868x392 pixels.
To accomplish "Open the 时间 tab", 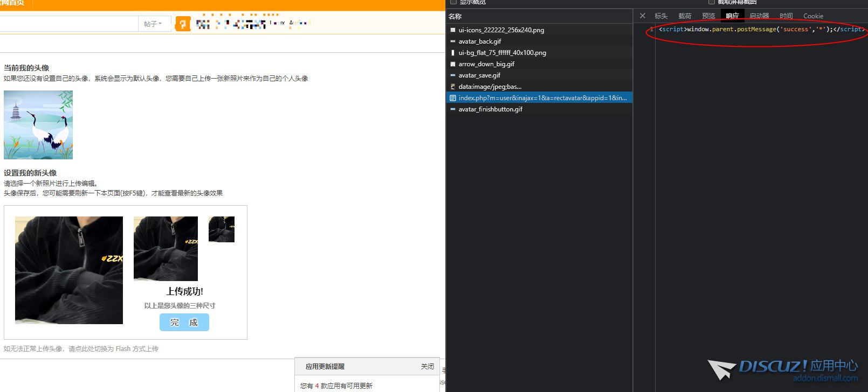I will pos(786,16).
